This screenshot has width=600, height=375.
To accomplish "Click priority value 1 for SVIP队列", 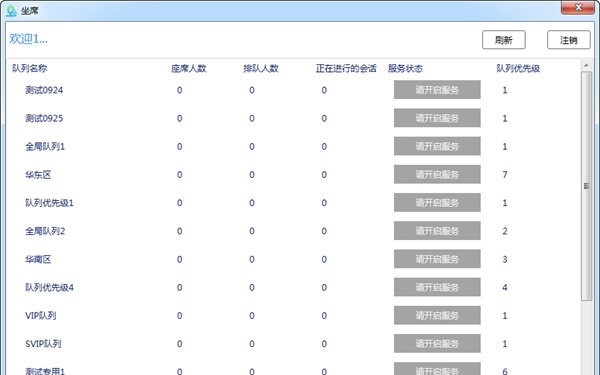I will click(x=505, y=344).
